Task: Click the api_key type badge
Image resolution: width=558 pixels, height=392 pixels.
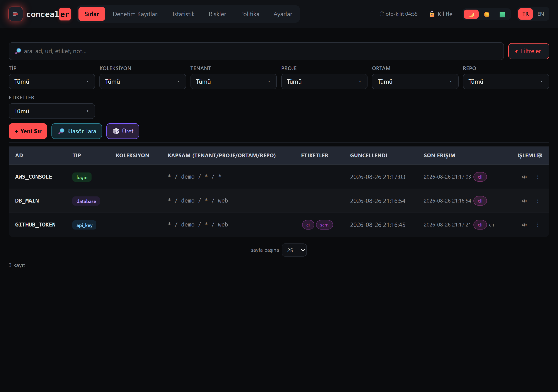Action: [84, 225]
